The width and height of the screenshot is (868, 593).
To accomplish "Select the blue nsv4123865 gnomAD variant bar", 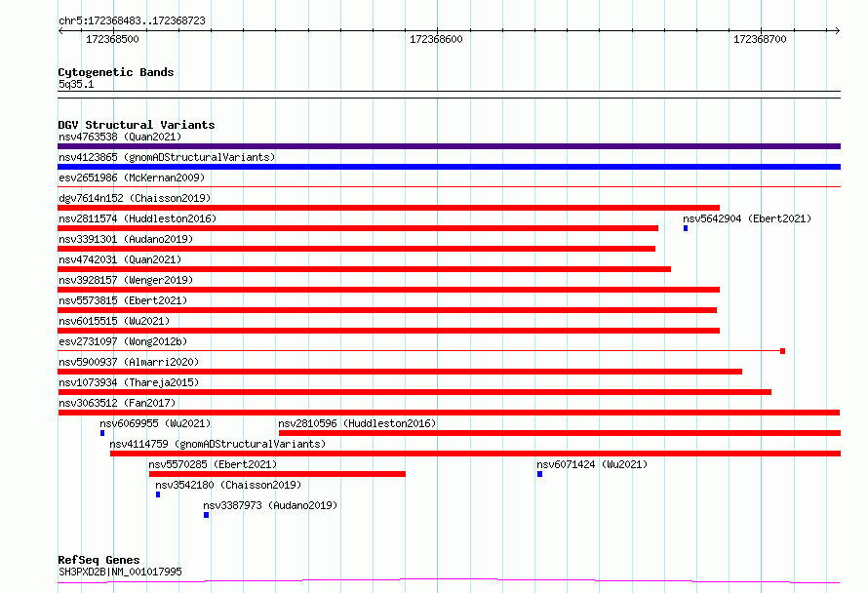I will pos(449,167).
